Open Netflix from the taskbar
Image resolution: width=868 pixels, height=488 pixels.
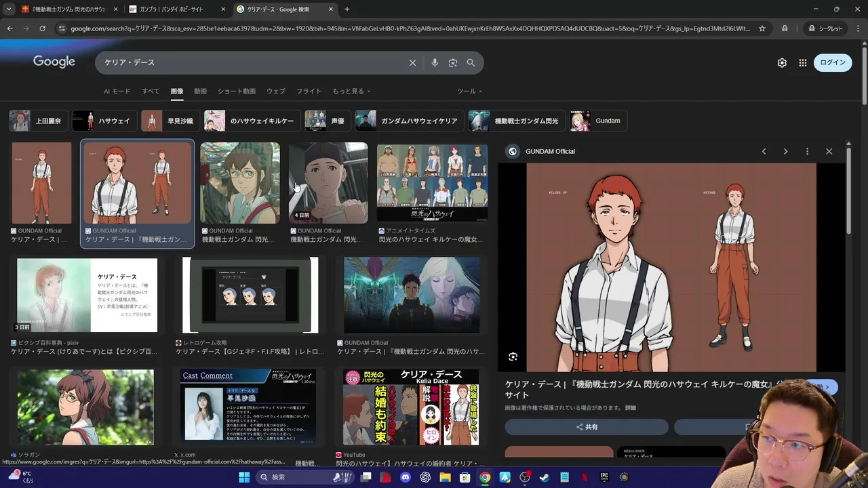tap(584, 477)
